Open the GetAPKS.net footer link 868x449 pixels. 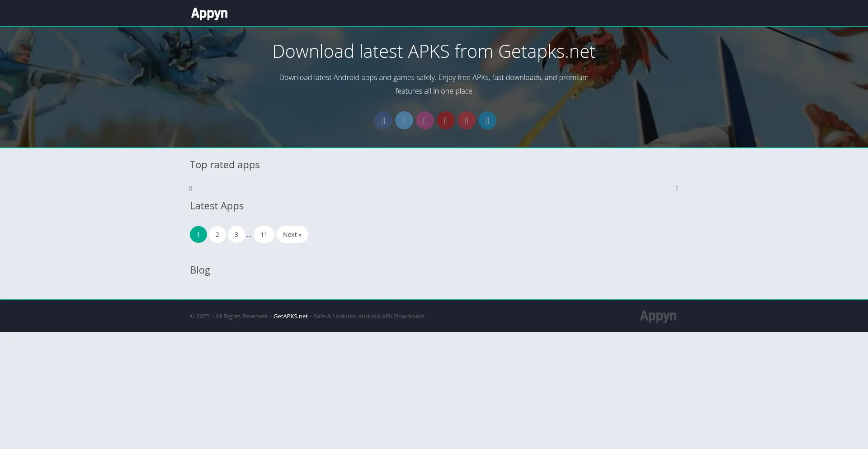pyautogui.click(x=291, y=316)
